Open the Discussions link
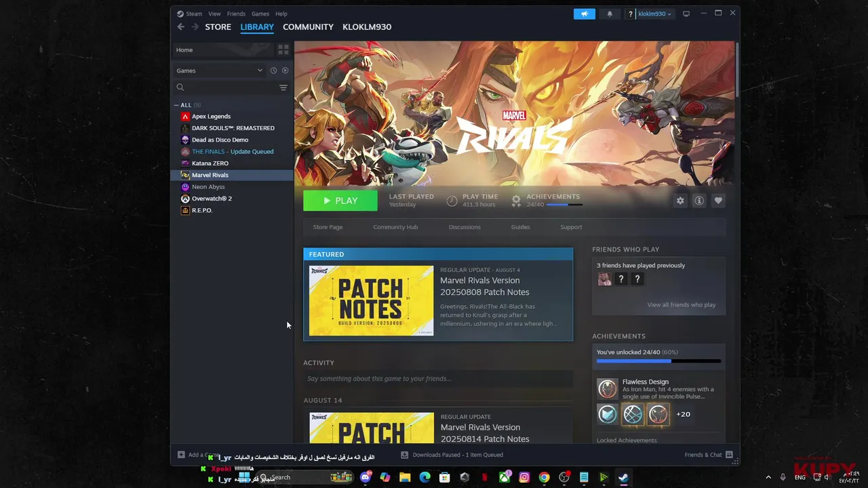The image size is (868, 488). click(465, 227)
